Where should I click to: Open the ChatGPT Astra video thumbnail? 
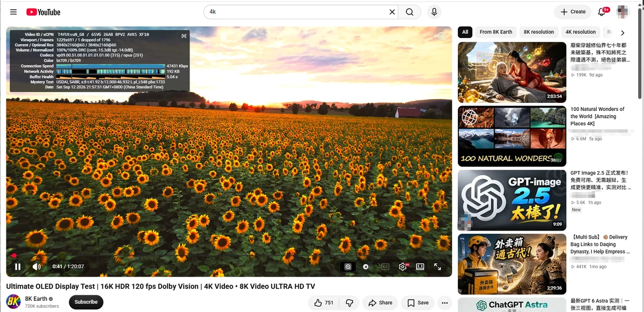512,304
